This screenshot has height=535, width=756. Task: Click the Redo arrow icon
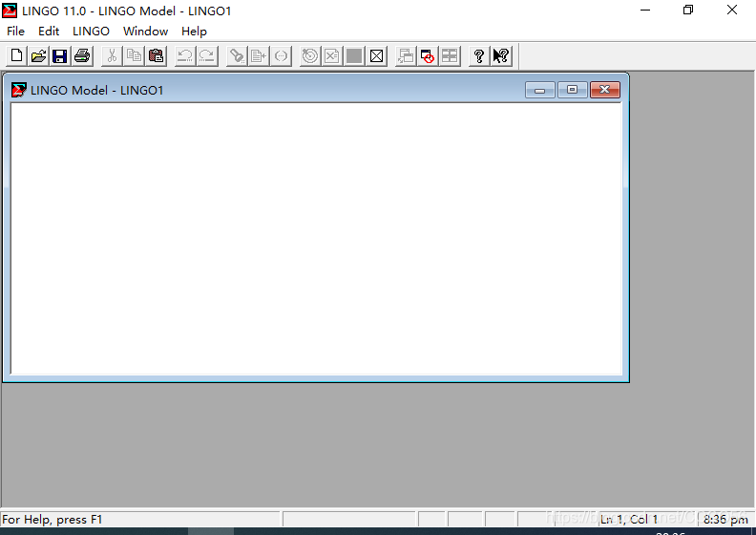pos(207,56)
